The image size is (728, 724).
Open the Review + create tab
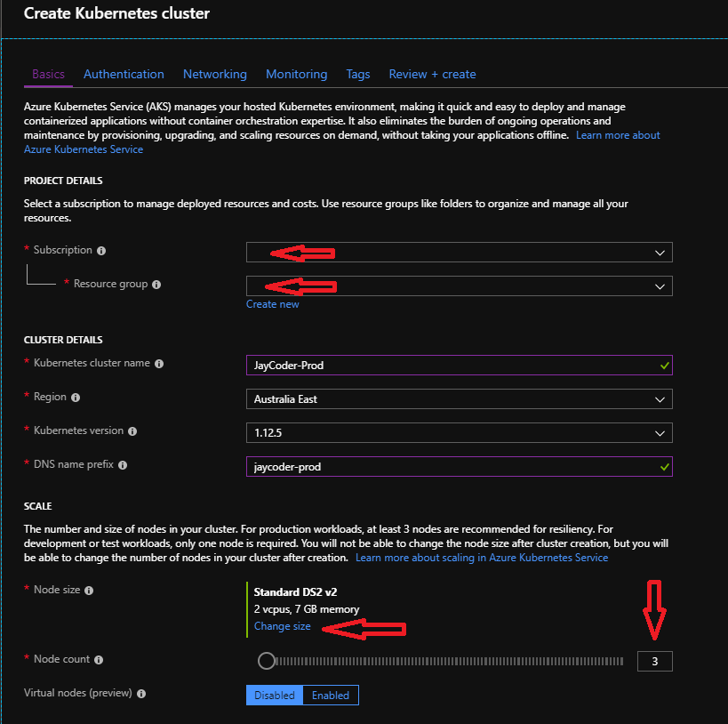(x=432, y=75)
